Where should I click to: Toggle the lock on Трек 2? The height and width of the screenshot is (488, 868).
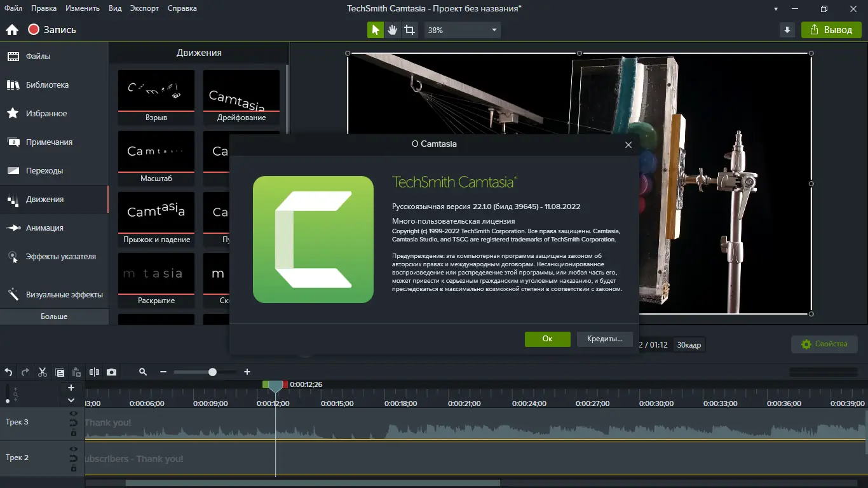pos(74,468)
